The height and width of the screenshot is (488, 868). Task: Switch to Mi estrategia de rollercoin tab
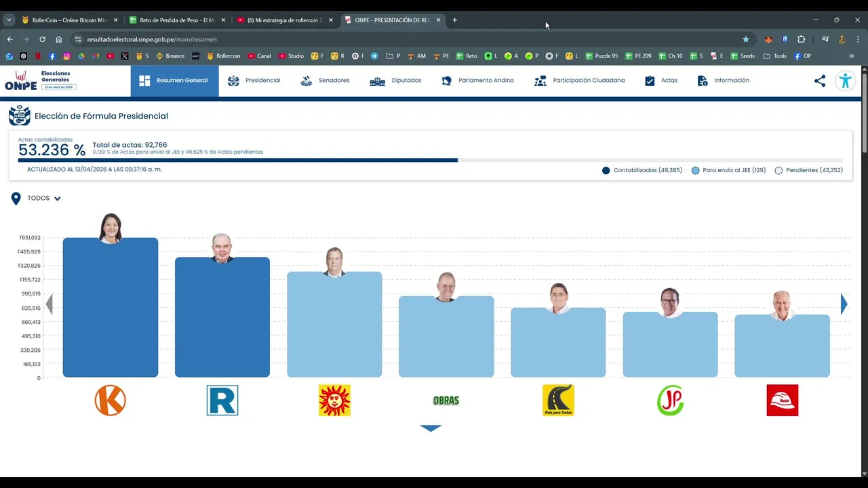[284, 20]
